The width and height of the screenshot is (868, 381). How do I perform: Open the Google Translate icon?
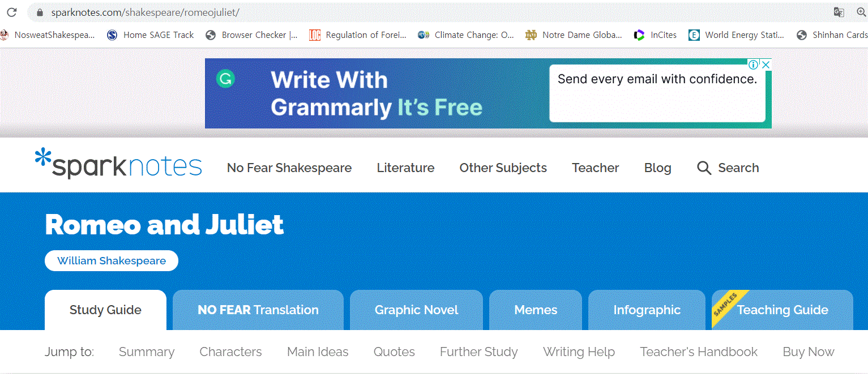pos(839,12)
